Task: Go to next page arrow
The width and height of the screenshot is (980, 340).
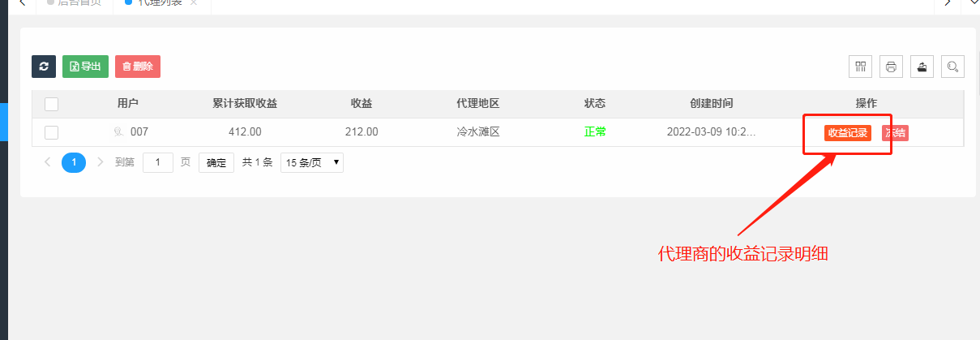Action: pos(101,162)
